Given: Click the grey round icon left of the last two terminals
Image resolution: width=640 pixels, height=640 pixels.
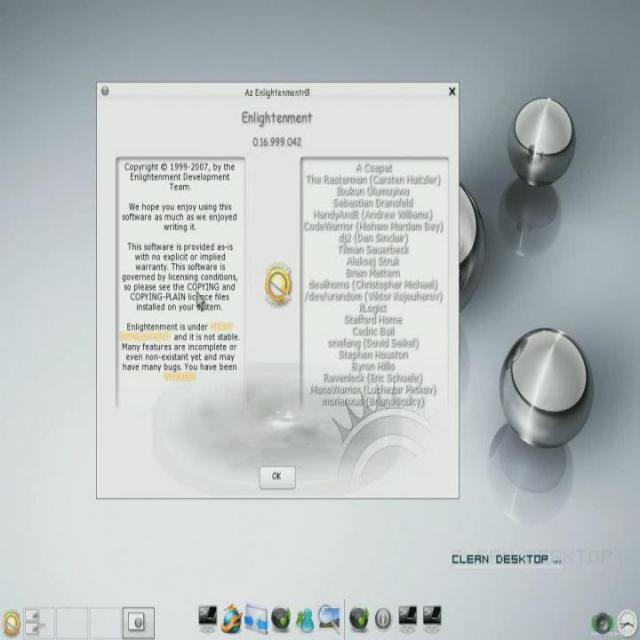Looking at the screenshot, I should tap(383, 618).
